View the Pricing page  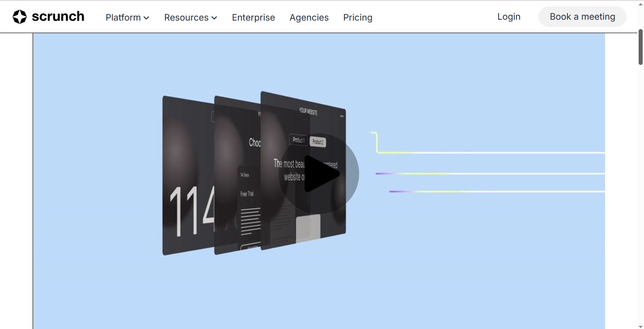(x=358, y=17)
